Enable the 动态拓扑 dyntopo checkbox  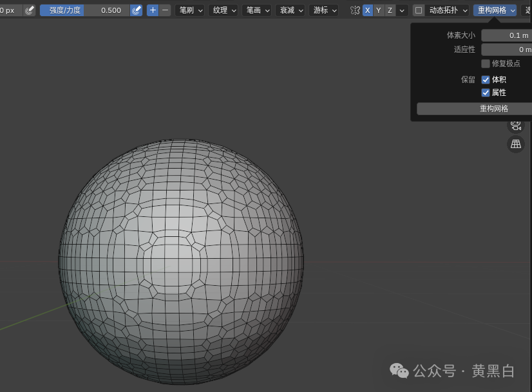coord(419,10)
